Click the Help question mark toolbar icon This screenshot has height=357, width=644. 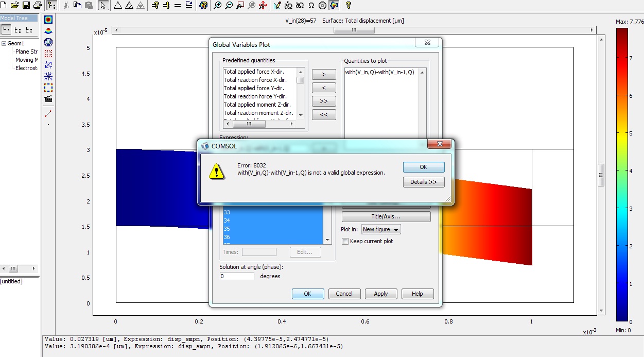tap(349, 5)
